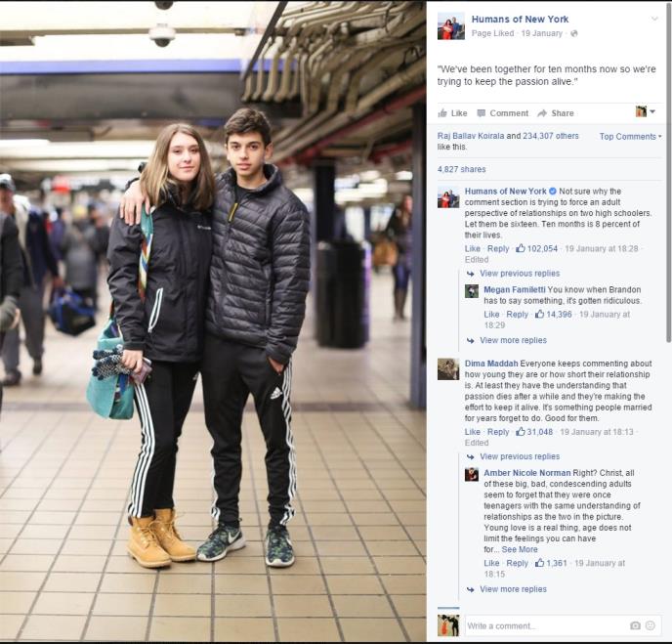Click Dima Maddah's profile thumbnail
The height and width of the screenshot is (644, 672).
tap(448, 369)
